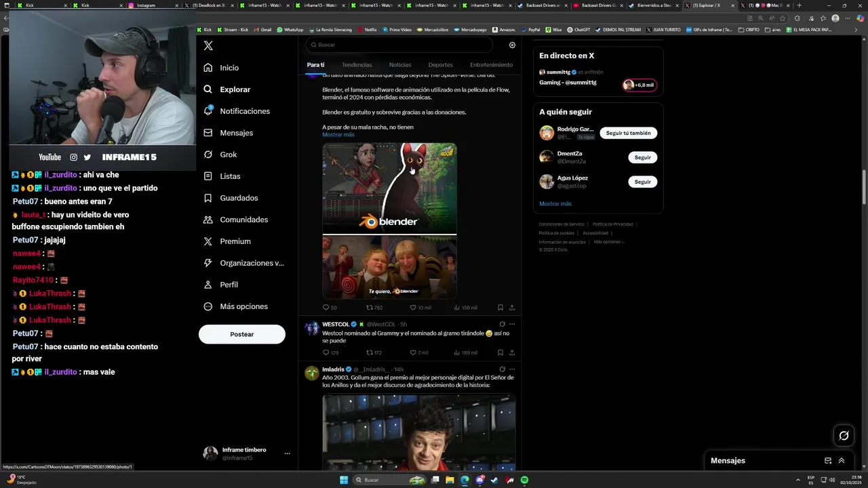Open the explore settings gear icon
This screenshot has height=488, width=868.
click(x=512, y=45)
